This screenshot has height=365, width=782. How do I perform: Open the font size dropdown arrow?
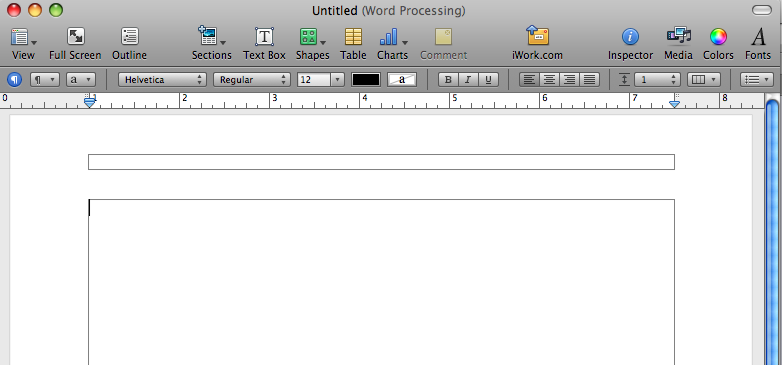(x=338, y=80)
